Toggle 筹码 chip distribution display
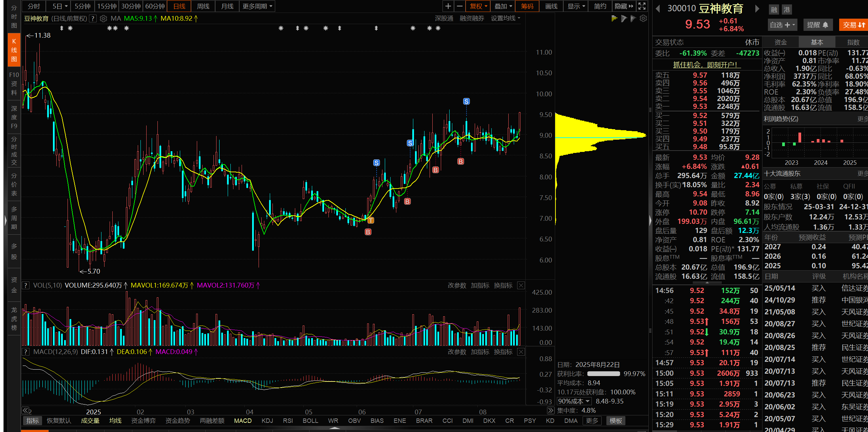This screenshot has width=868, height=432. pyautogui.click(x=527, y=6)
